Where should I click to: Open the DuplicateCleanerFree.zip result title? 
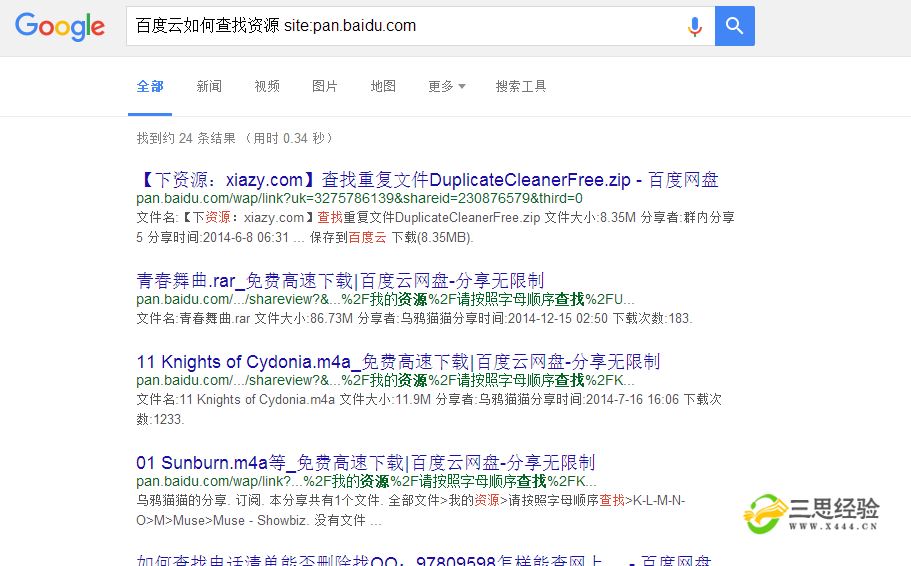click(x=428, y=180)
